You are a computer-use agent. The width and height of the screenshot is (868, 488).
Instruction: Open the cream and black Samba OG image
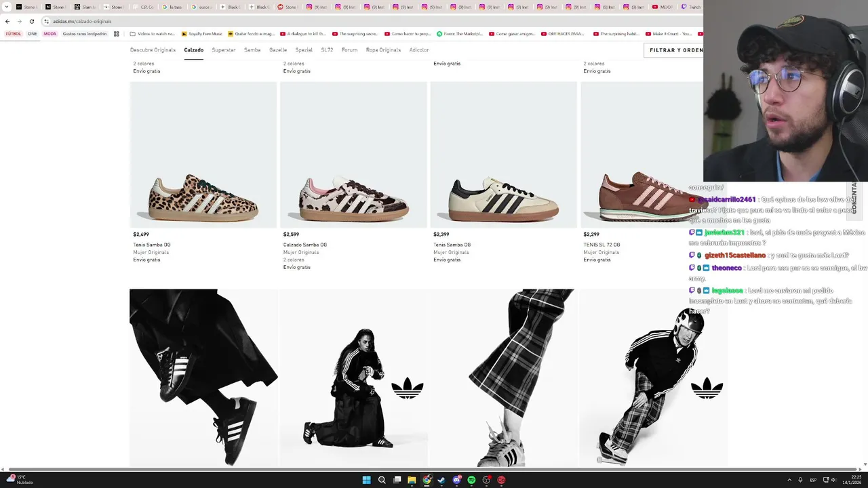(504, 155)
